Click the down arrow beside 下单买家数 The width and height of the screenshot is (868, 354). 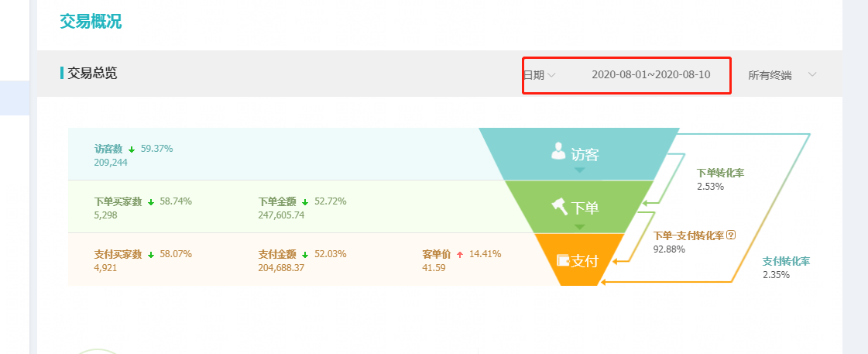(150, 202)
